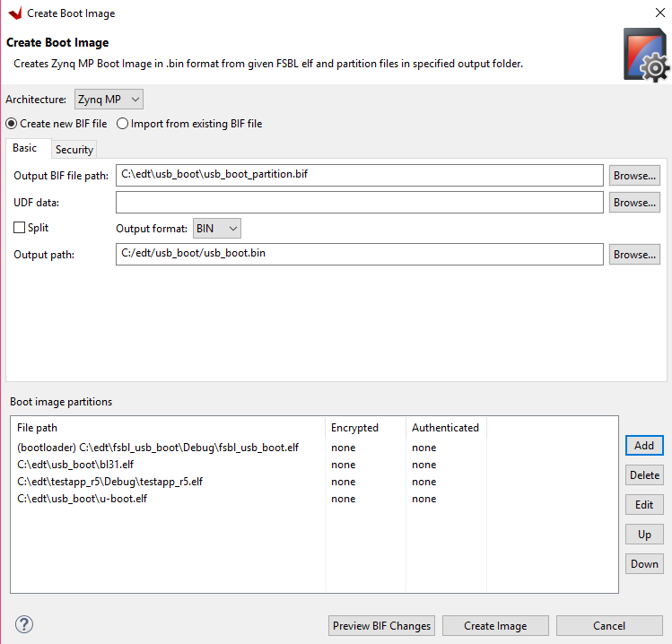Browse for Output BIF file path

click(x=634, y=176)
